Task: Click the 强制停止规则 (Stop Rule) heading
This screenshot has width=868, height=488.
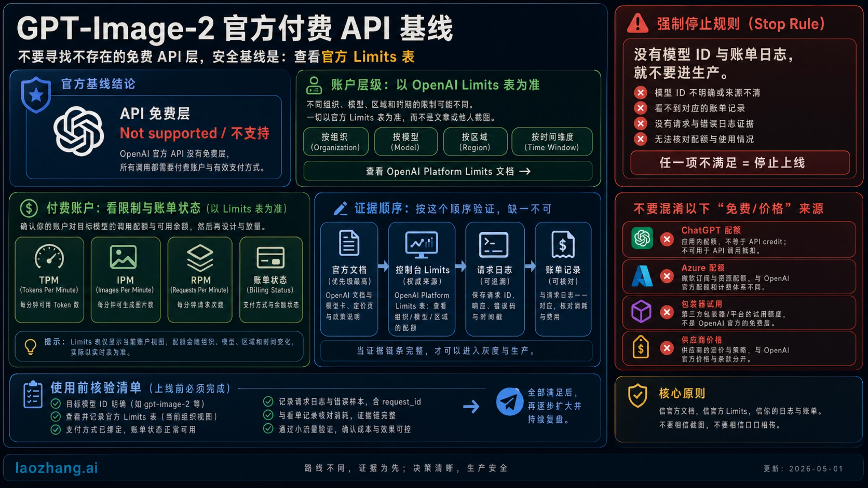Action: point(741,24)
